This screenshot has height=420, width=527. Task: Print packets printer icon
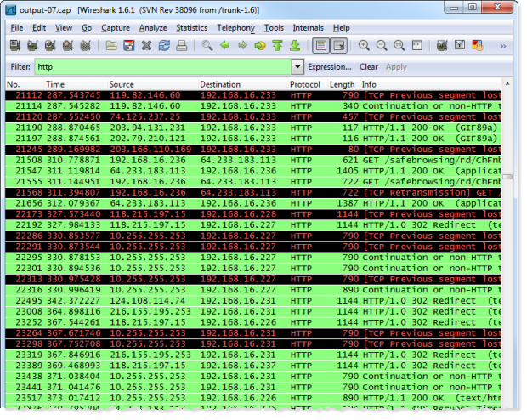[182, 45]
